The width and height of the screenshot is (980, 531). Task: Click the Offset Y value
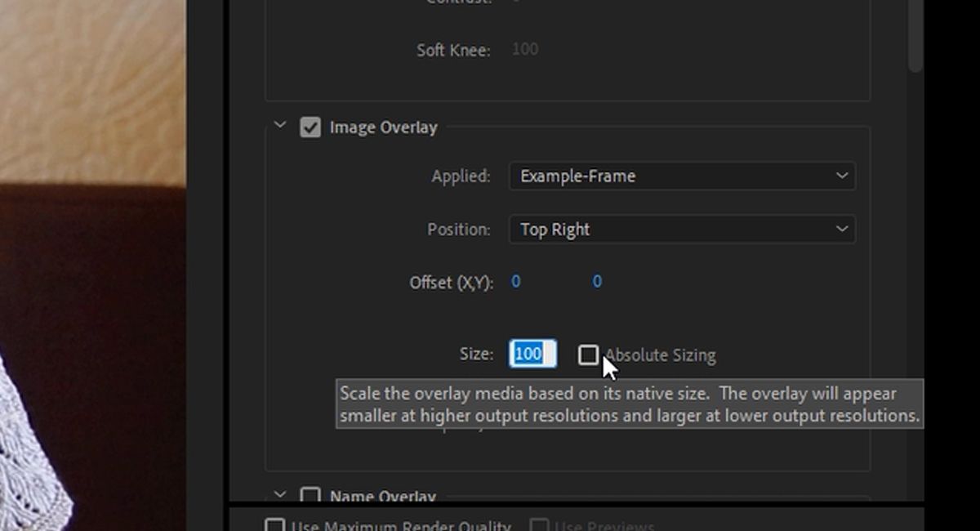click(x=597, y=281)
